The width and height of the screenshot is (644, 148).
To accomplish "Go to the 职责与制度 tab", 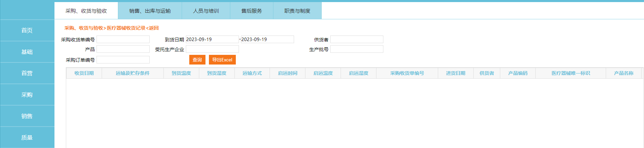I will (297, 11).
